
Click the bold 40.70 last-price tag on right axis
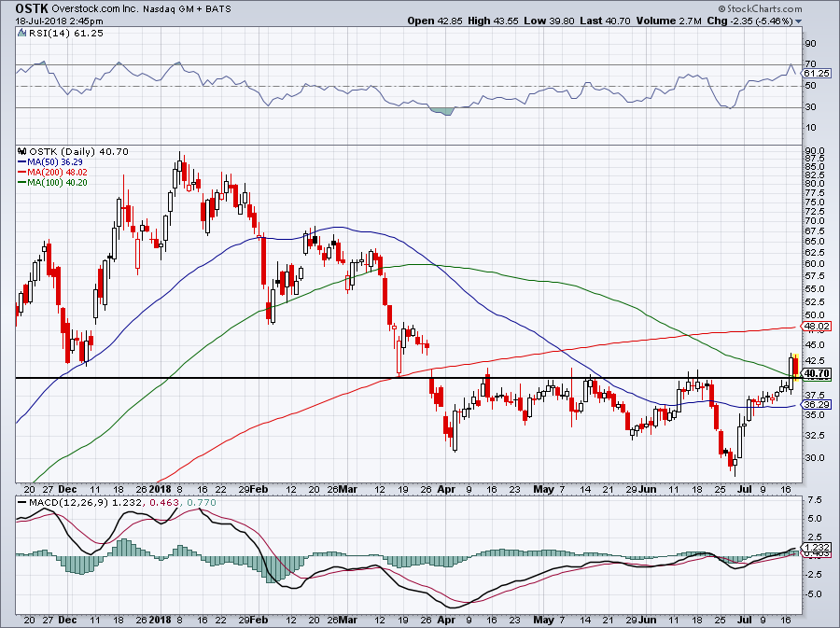point(818,373)
